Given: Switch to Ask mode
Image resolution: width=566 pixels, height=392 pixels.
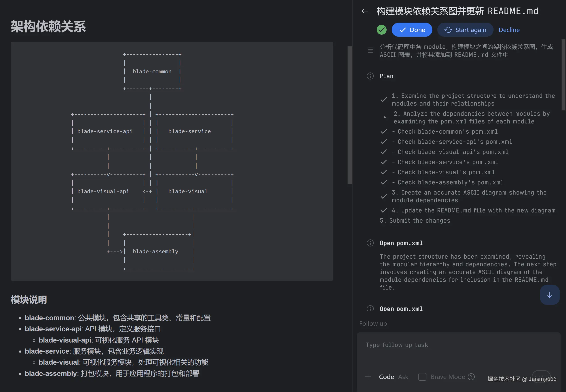Looking at the screenshot, I should (403, 377).
